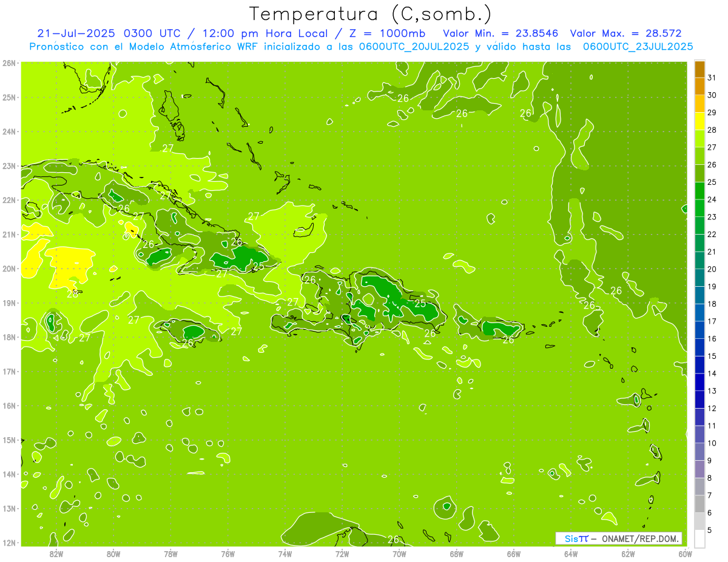Pick the white legend swatch below 5

click(699, 539)
